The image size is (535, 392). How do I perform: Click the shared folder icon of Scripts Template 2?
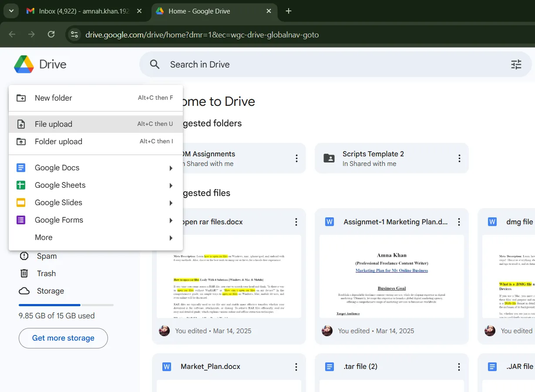click(x=330, y=159)
